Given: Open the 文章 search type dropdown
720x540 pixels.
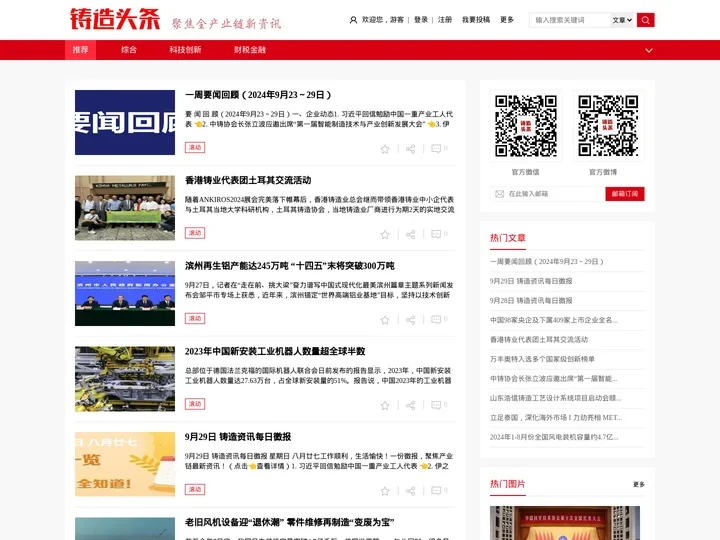Looking at the screenshot, I should pyautogui.click(x=622, y=20).
